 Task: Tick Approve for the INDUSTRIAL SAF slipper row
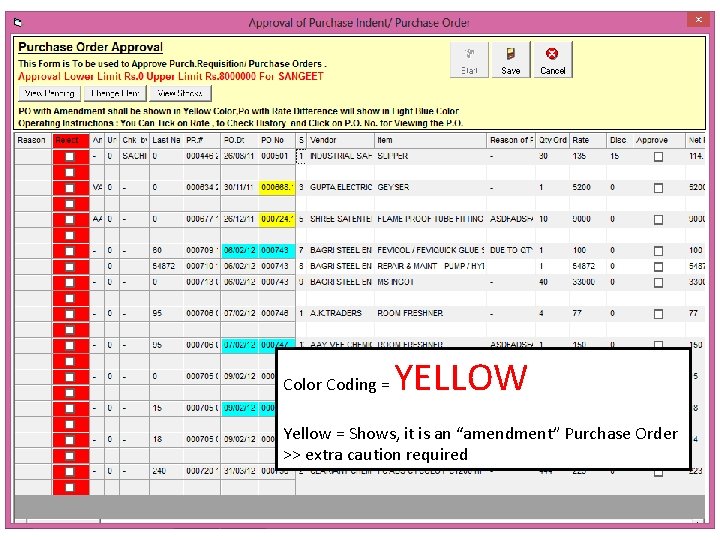pos(658,157)
